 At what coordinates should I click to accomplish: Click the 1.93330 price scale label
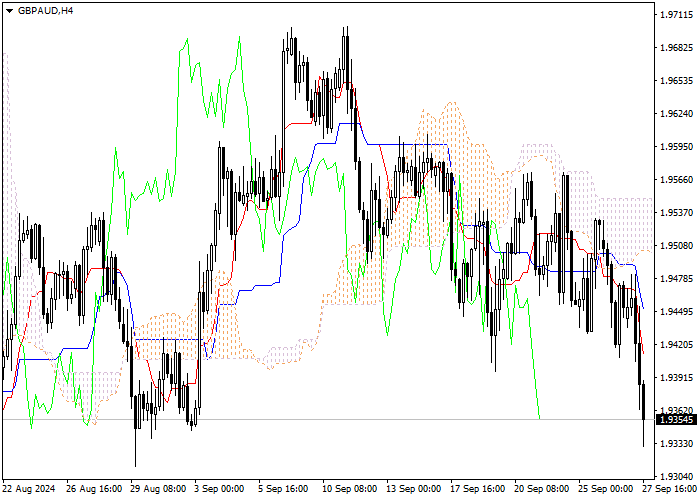(677, 444)
